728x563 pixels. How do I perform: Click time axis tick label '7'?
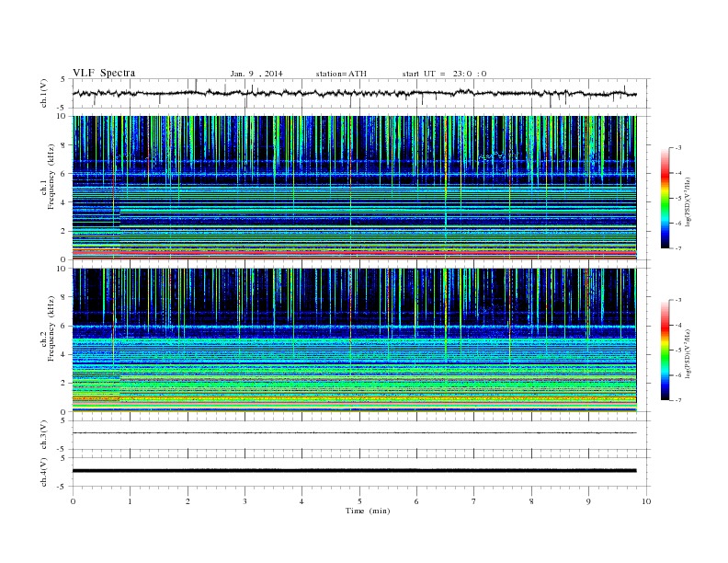(x=474, y=501)
